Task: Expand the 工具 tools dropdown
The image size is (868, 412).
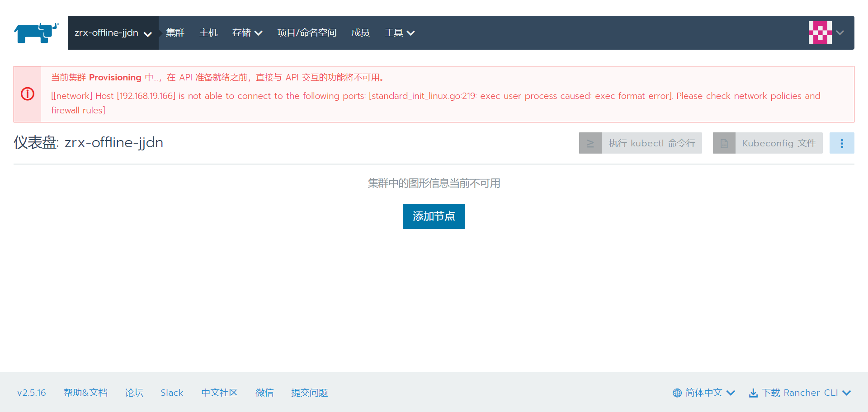Action: pyautogui.click(x=399, y=33)
